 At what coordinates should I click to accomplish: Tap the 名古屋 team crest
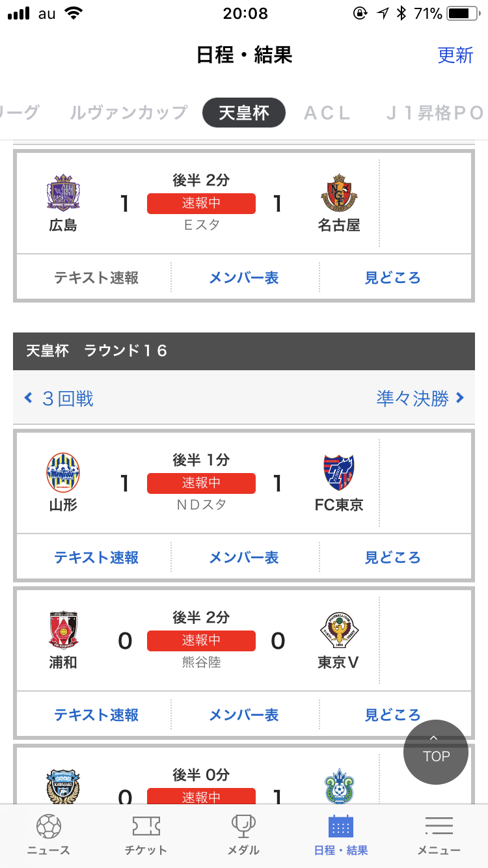tap(339, 192)
